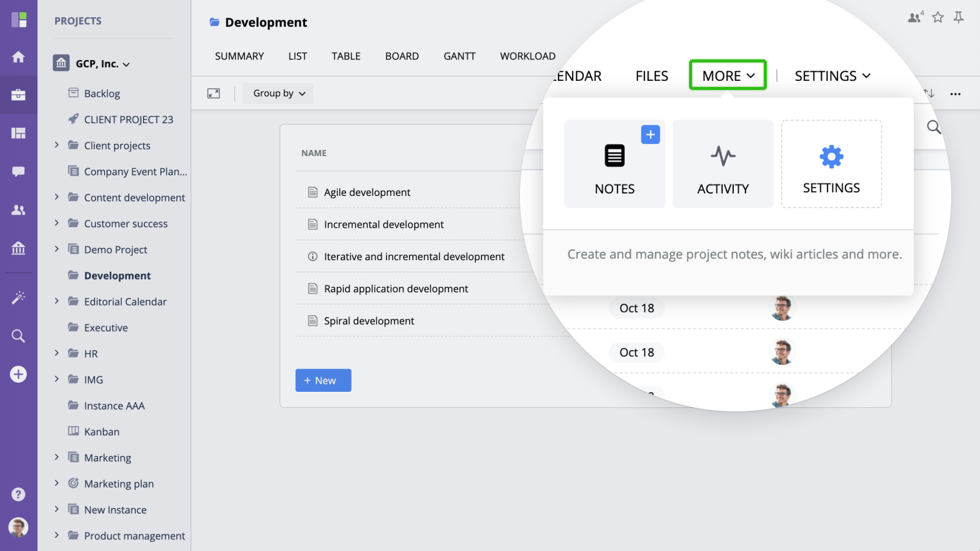Open the Dashboards layout icon in sidebar
The height and width of the screenshot is (551, 980).
click(x=18, y=133)
